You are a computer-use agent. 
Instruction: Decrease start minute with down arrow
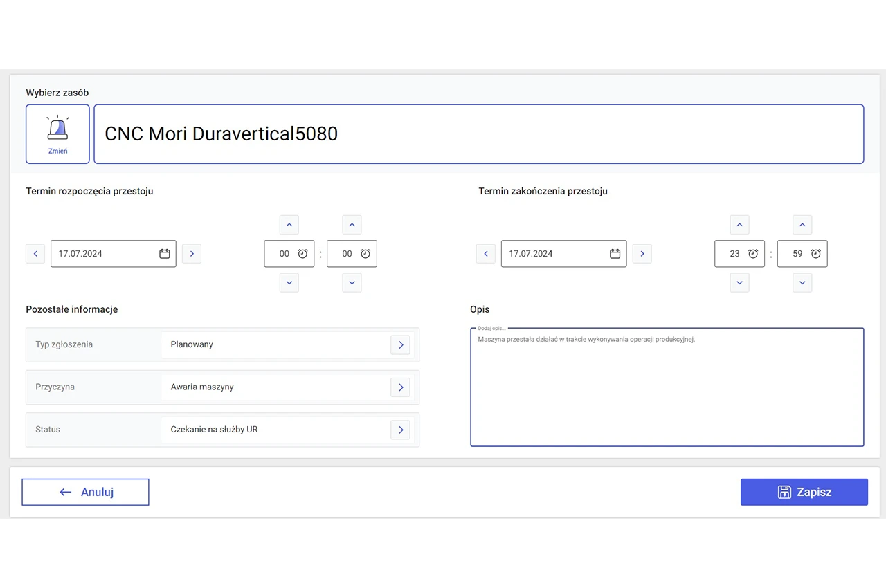coord(352,282)
